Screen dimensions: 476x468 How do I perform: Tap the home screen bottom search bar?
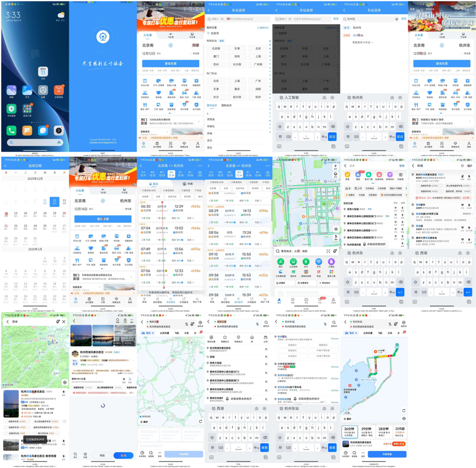point(35,142)
